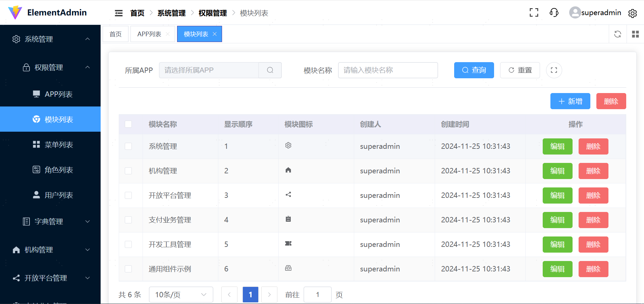
Task: Enter fullscreen using the header fullscreen icon
Action: click(534, 13)
